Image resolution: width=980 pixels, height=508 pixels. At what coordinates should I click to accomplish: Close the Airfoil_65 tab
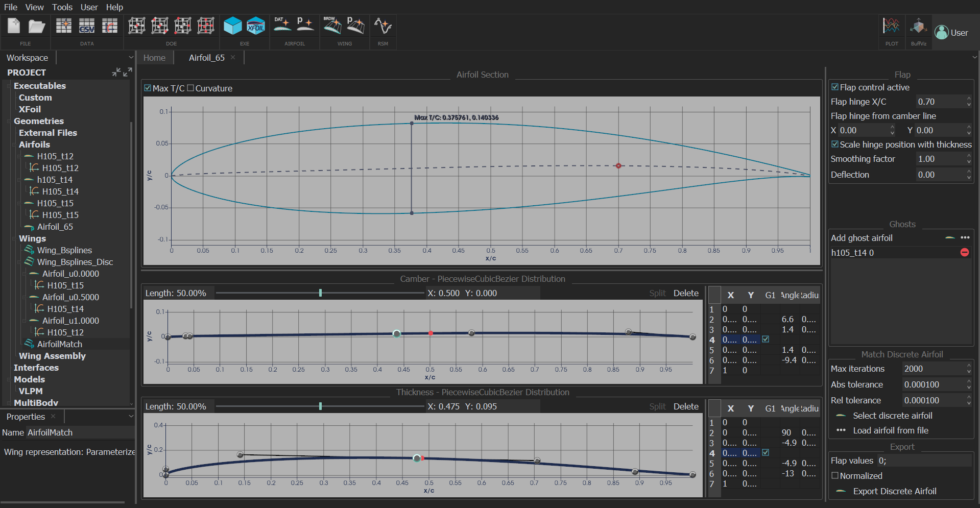(x=233, y=57)
